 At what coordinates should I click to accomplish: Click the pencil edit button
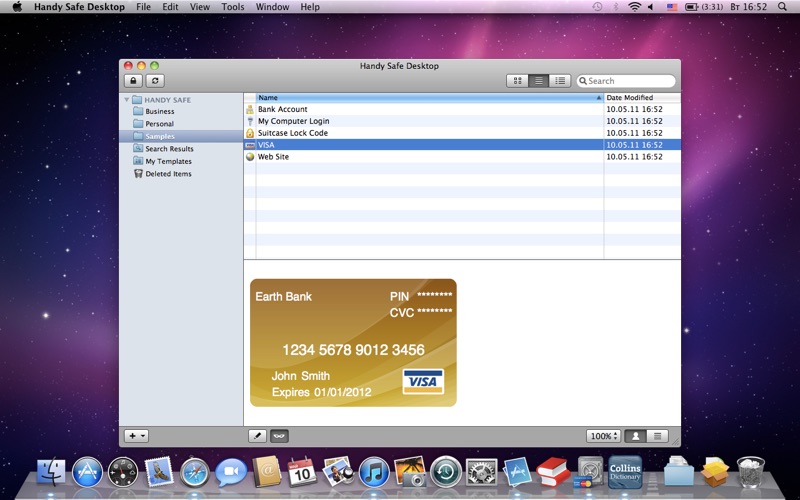click(x=257, y=436)
